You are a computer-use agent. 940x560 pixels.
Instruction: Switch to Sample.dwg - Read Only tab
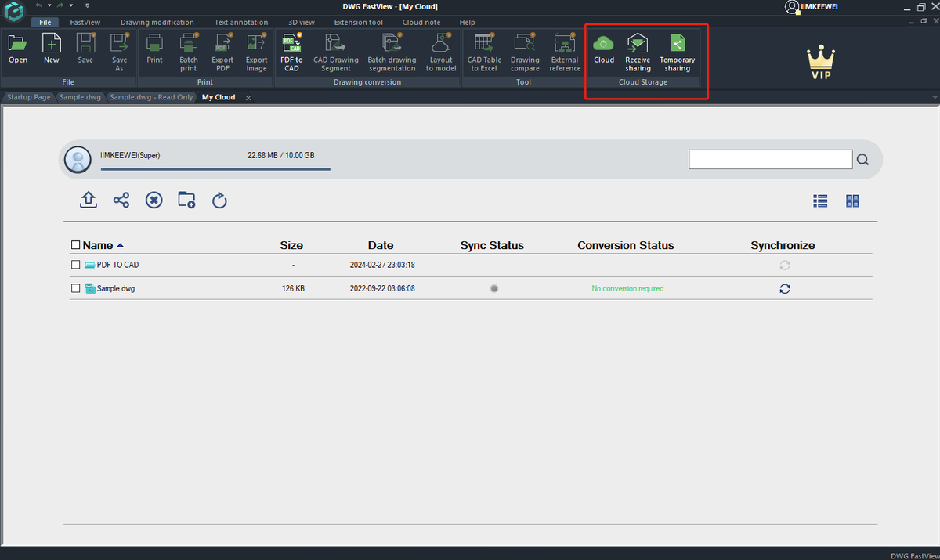tap(150, 97)
